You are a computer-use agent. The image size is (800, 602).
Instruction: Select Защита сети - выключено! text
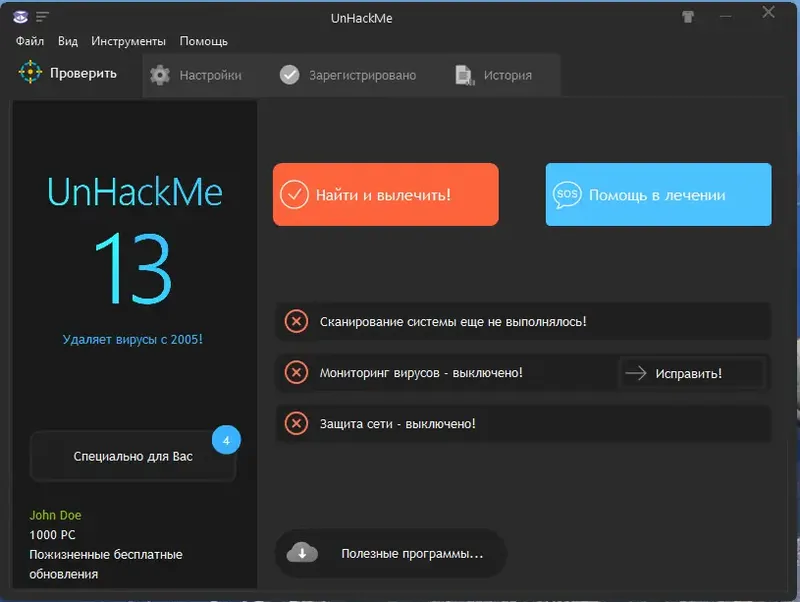[x=397, y=424]
